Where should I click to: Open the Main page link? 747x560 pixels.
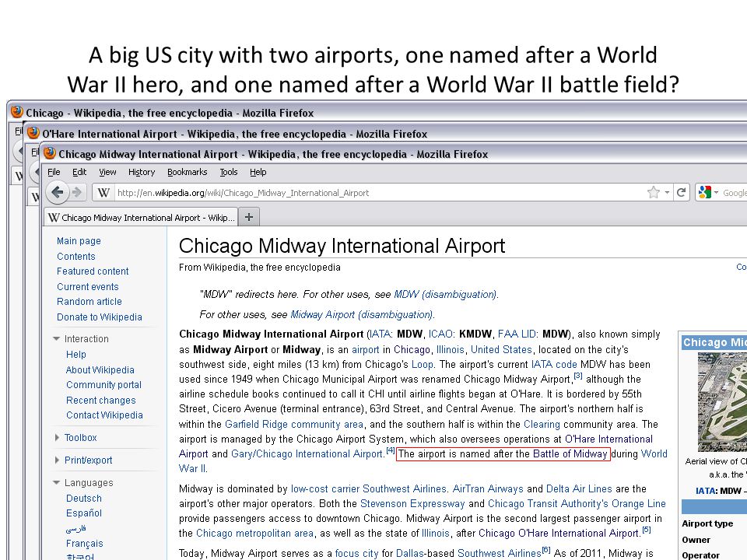coord(79,241)
